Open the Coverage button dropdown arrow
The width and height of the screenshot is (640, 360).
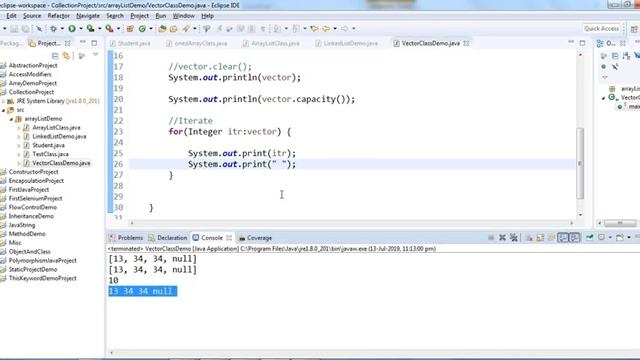coord(99,29)
